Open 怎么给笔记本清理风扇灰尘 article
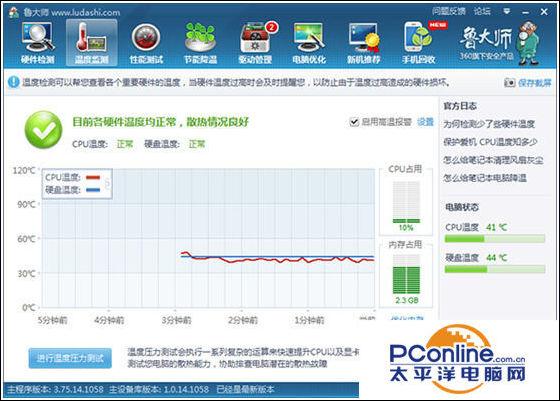 (493, 160)
